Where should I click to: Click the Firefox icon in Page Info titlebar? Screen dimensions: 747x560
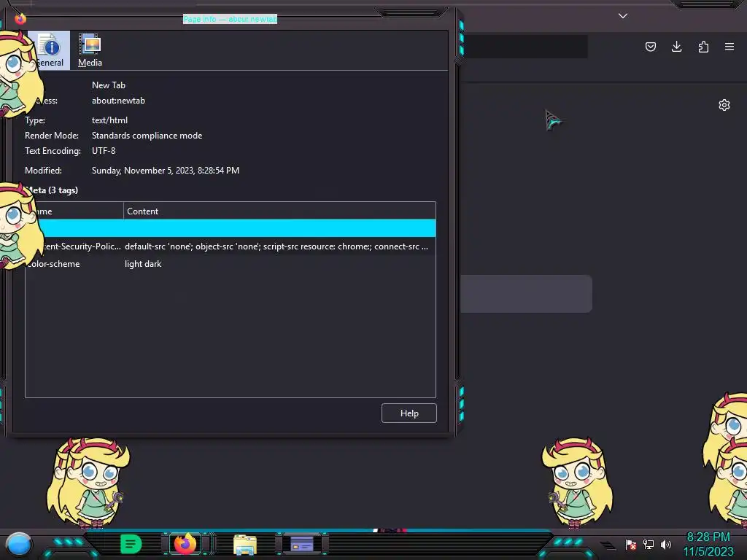pos(20,19)
